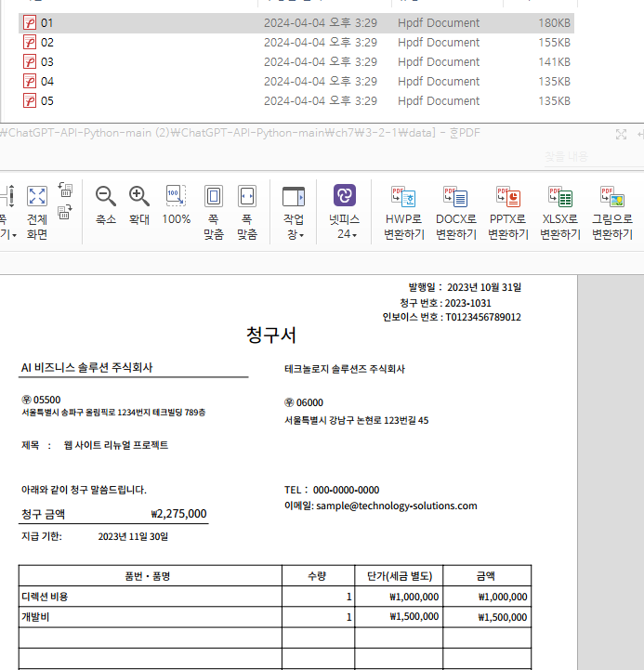Viewport: 644px width, 670px height.
Task: Click the Zoom Out (축소) tool
Action: pyautogui.click(x=106, y=205)
